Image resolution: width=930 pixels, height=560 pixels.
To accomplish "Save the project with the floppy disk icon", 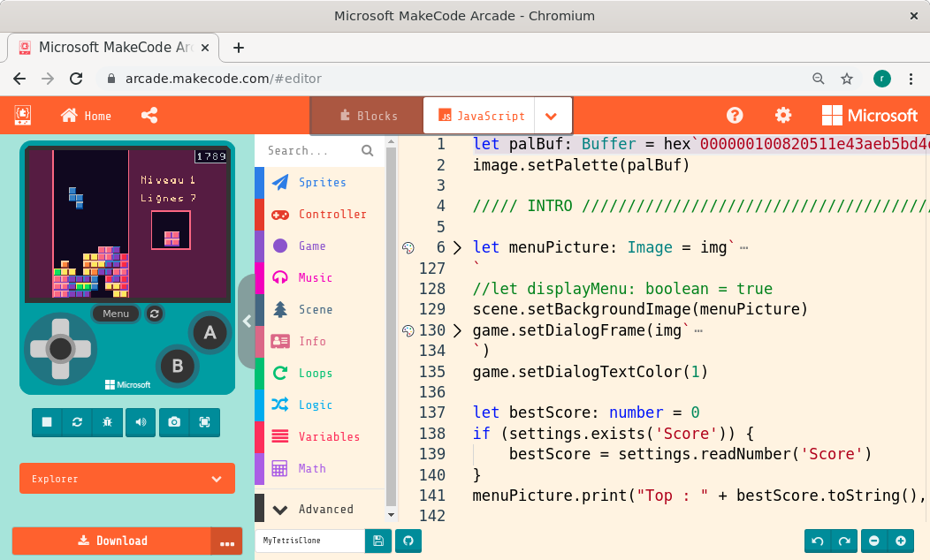I will (x=378, y=541).
